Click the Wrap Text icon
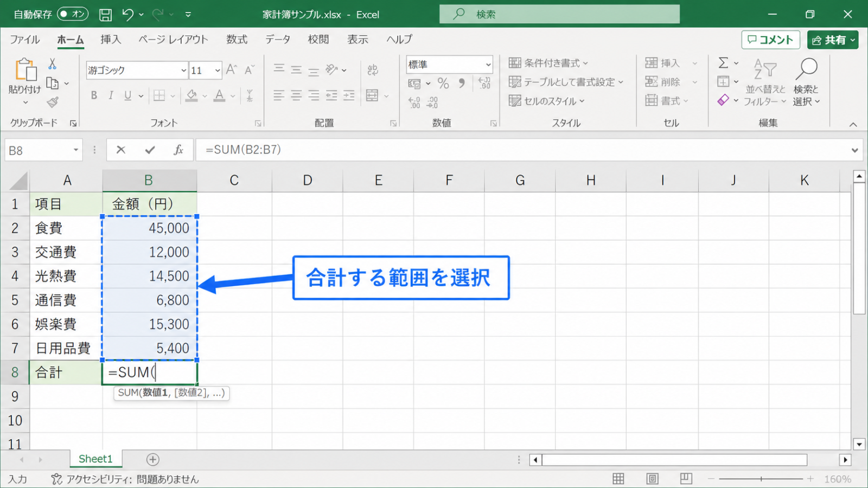 (373, 70)
